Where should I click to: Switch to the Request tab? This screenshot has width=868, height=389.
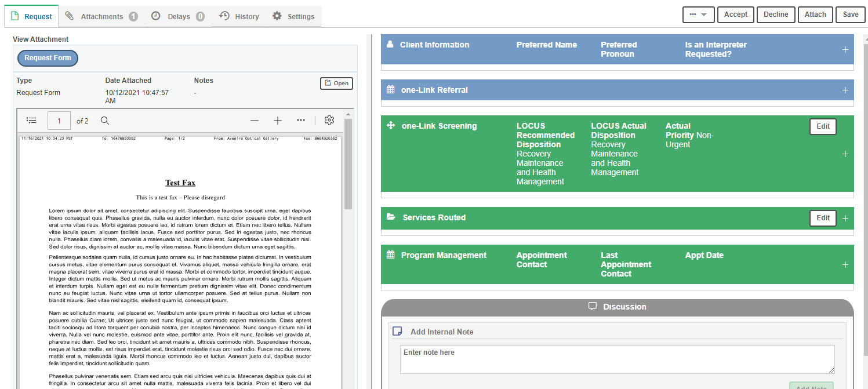[x=31, y=16]
